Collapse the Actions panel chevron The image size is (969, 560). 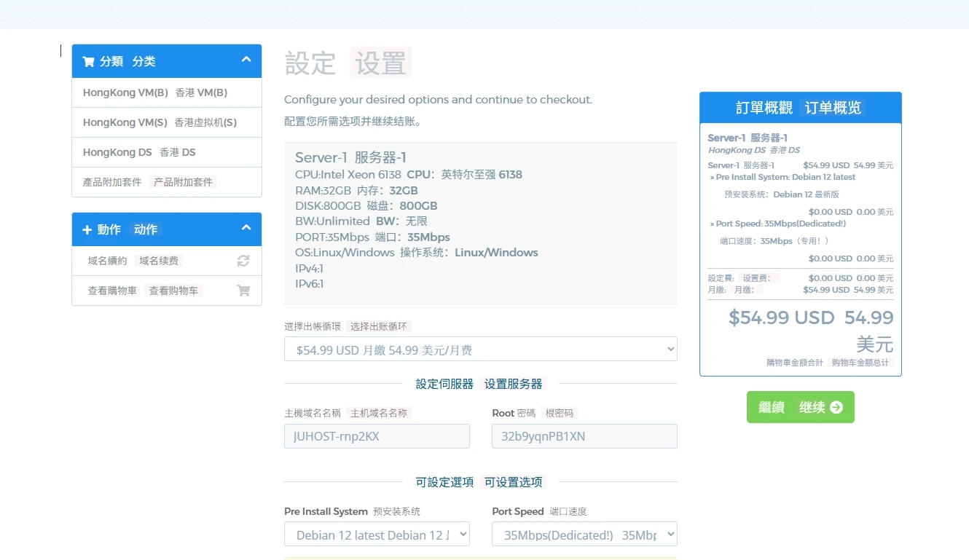[246, 228]
